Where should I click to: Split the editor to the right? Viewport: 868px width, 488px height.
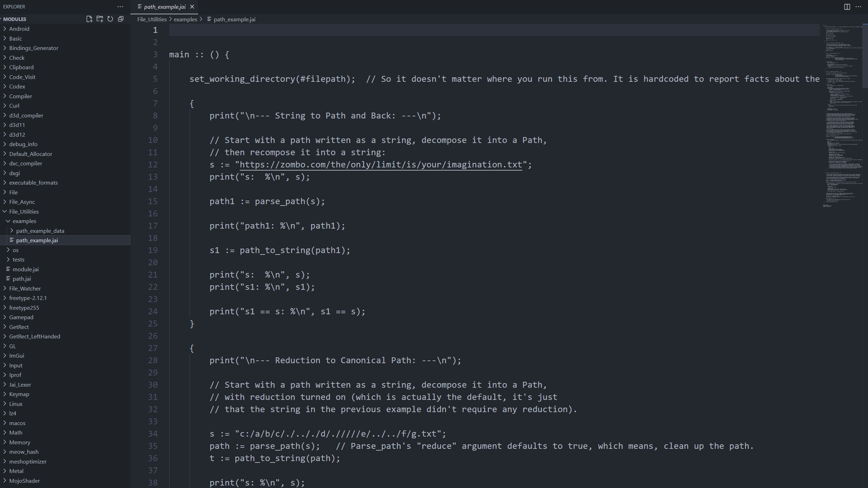pos(847,7)
